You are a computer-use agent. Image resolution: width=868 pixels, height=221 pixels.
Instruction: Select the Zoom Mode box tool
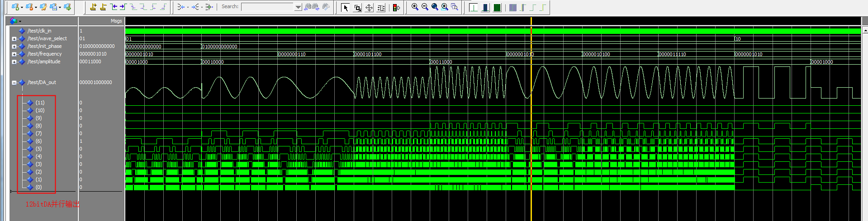[357, 7]
